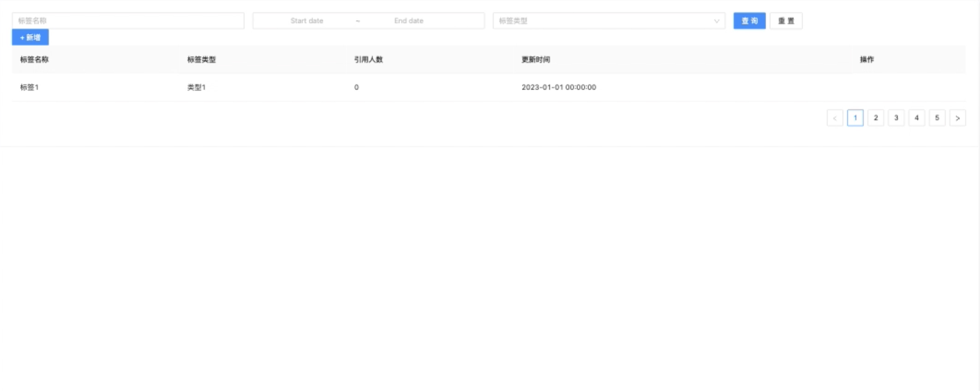Jump to pagination page 4
The width and height of the screenshot is (980, 391).
point(917,118)
